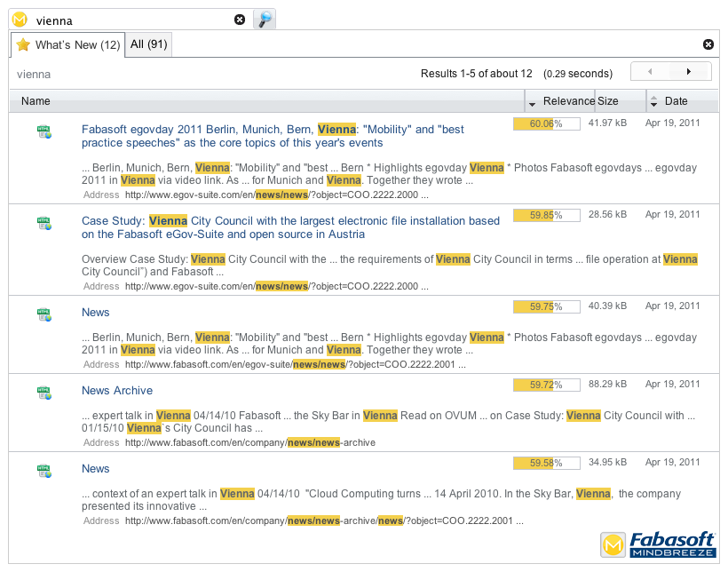Click the Mindbreeze logo next to search box
This screenshot has width=728, height=572.
pos(20,20)
